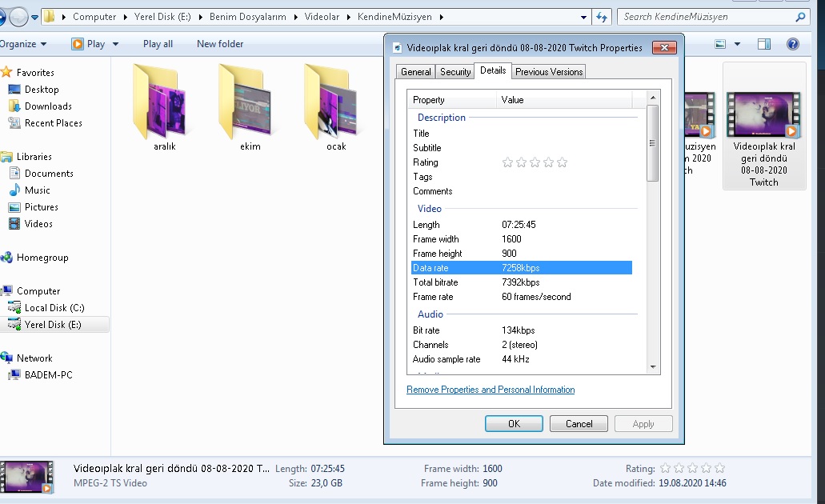Viewport: 825px width, 504px height.
Task: Open the recent pages dropdown by navigation arrows
Action: click(x=34, y=17)
